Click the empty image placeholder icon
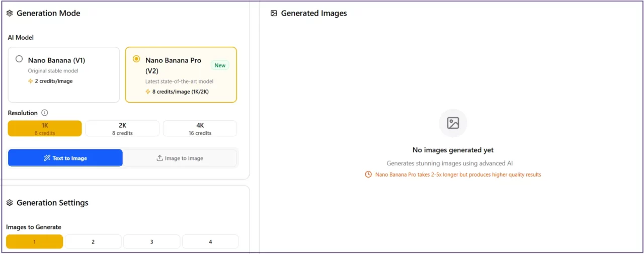 [453, 123]
